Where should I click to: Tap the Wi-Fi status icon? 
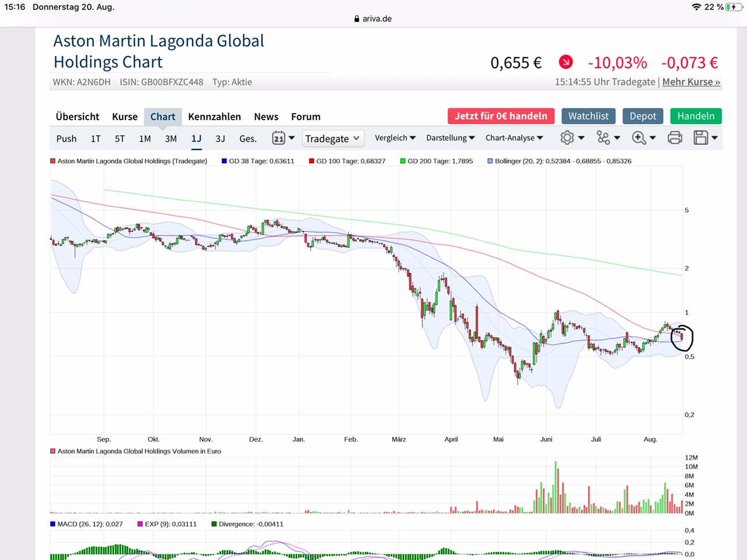(696, 7)
